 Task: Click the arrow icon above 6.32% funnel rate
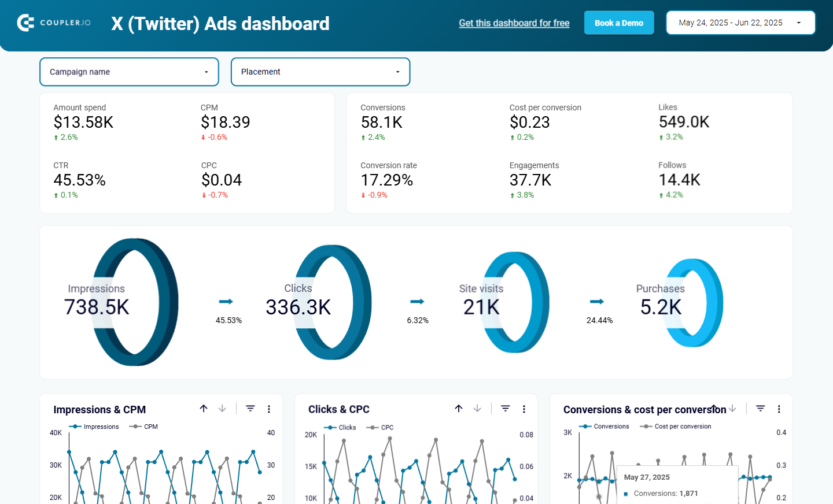pos(418,301)
